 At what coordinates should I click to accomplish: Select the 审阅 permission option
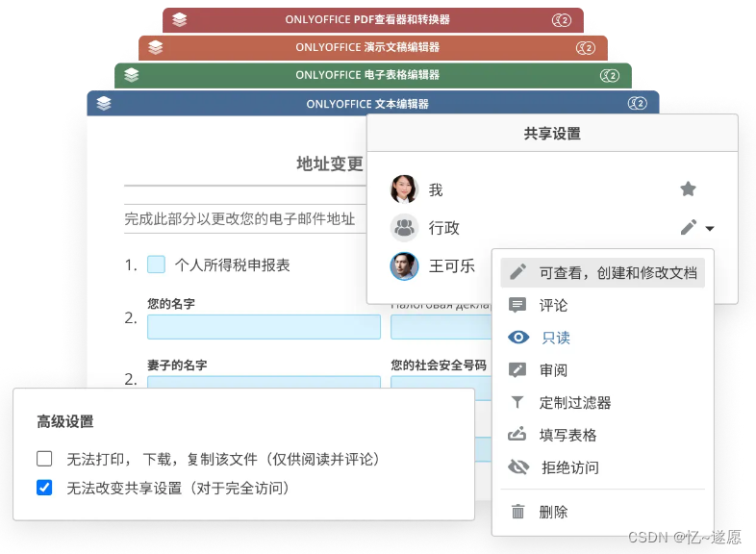603,370
